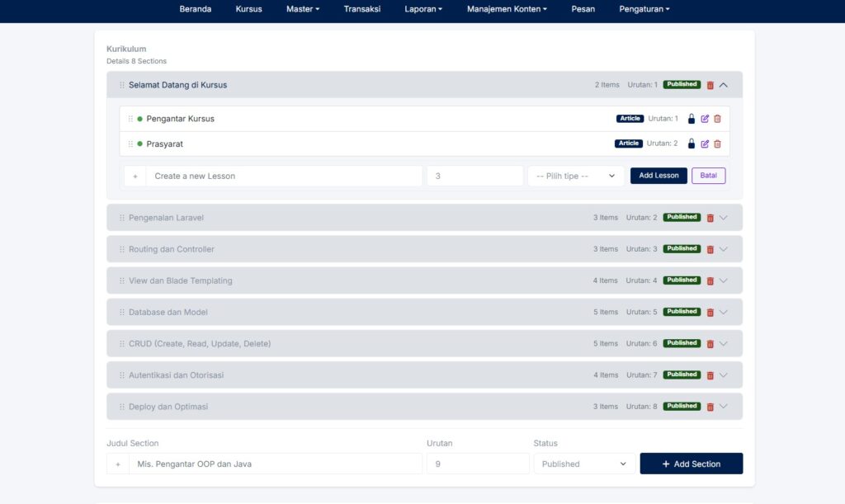Click the Add Lesson button
The width and height of the screenshot is (845, 504).
pyautogui.click(x=659, y=176)
